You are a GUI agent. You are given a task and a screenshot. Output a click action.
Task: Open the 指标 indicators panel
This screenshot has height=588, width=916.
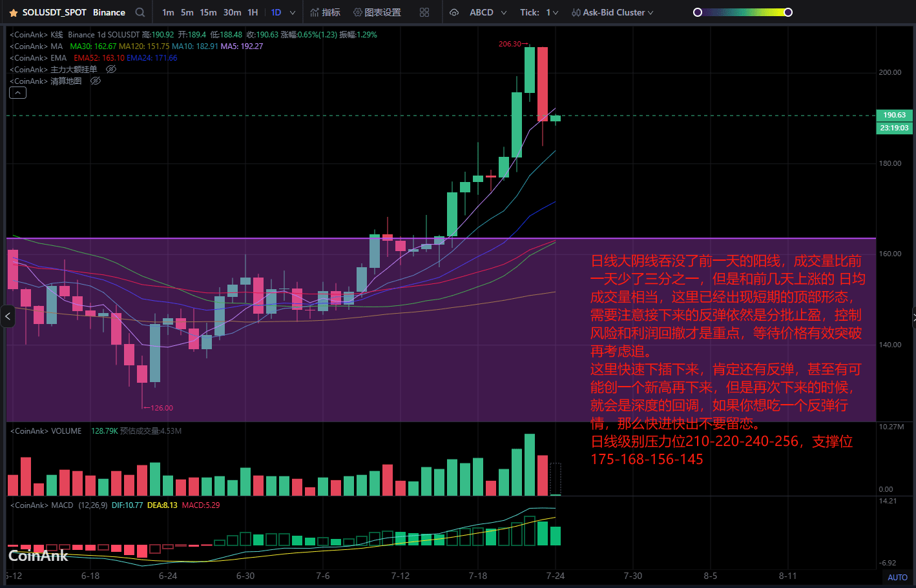pyautogui.click(x=325, y=12)
